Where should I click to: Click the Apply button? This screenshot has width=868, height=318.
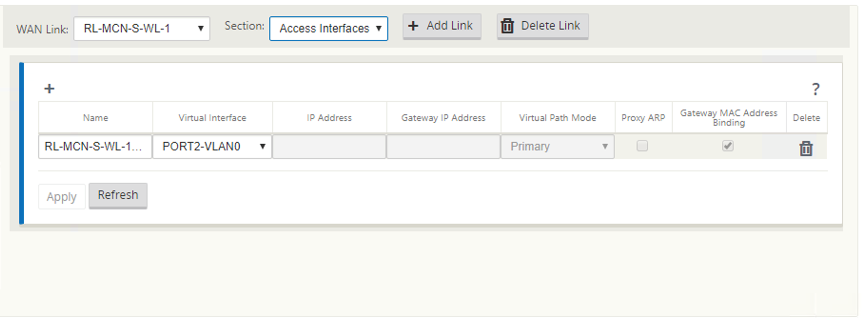coord(62,197)
